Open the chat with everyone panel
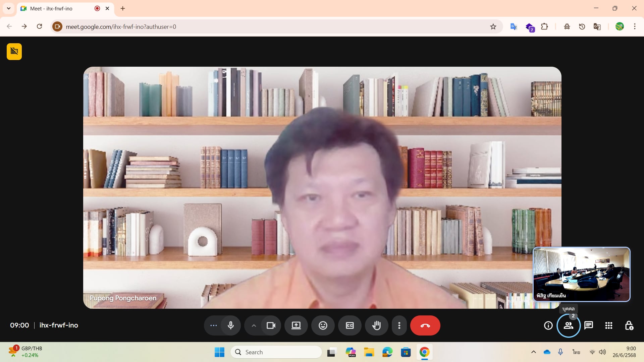Viewport: 644px width, 362px height. [589, 325]
